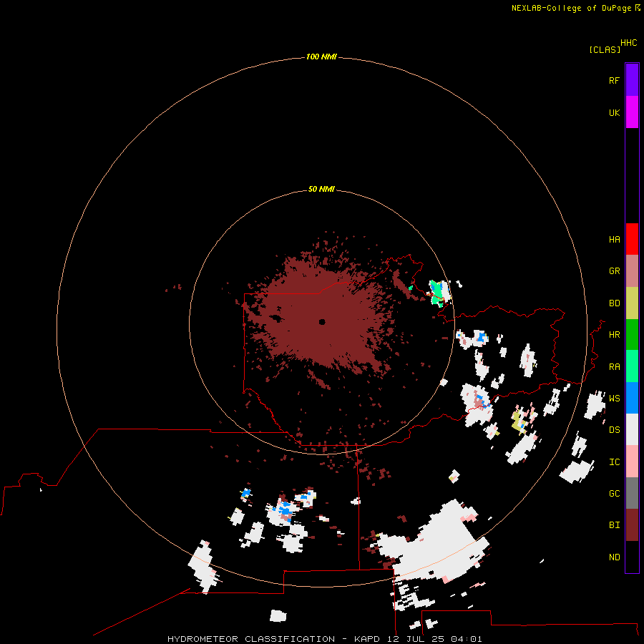
Task: Click the ND legend label
Action: click(x=614, y=557)
